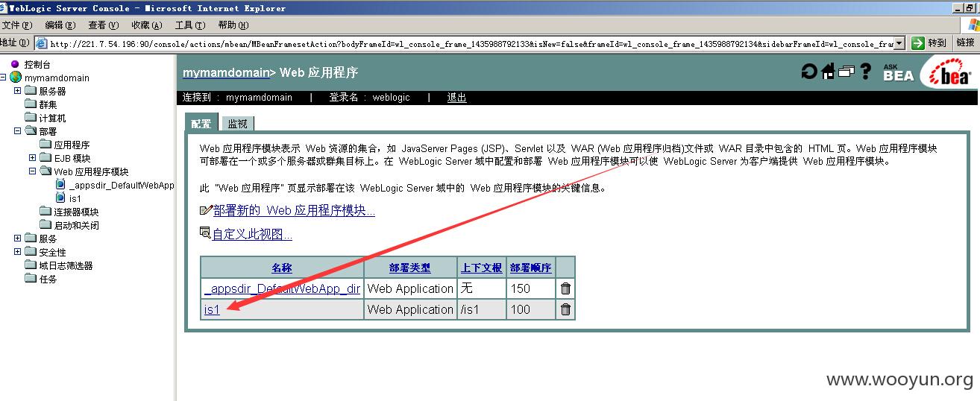Open the 查看(V) menu
The width and height of the screenshot is (980, 401).
tap(103, 25)
